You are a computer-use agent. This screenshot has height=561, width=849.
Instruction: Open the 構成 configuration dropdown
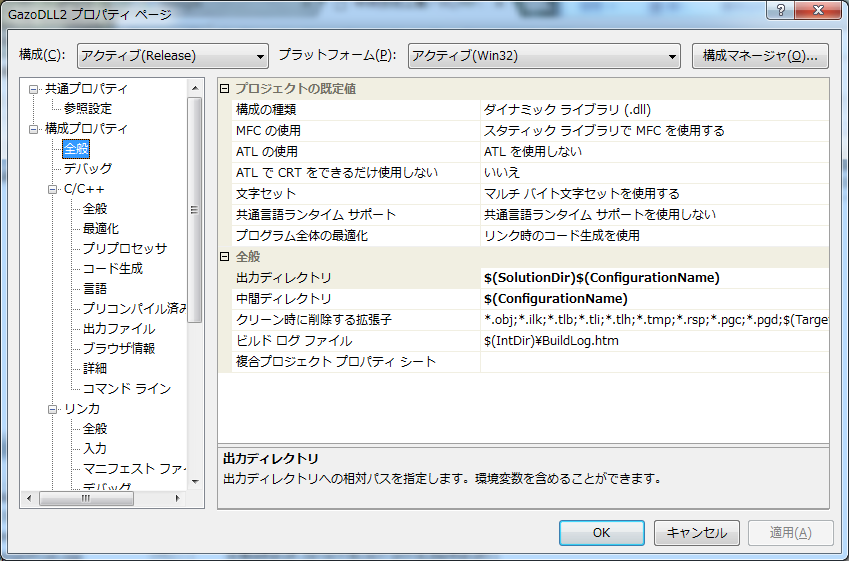click(x=173, y=56)
